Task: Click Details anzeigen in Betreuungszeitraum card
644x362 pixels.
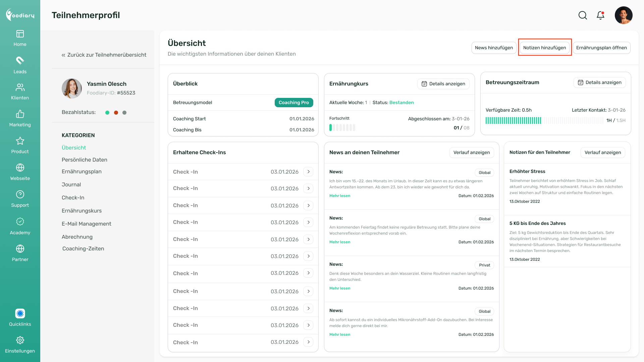Action: pyautogui.click(x=599, y=82)
